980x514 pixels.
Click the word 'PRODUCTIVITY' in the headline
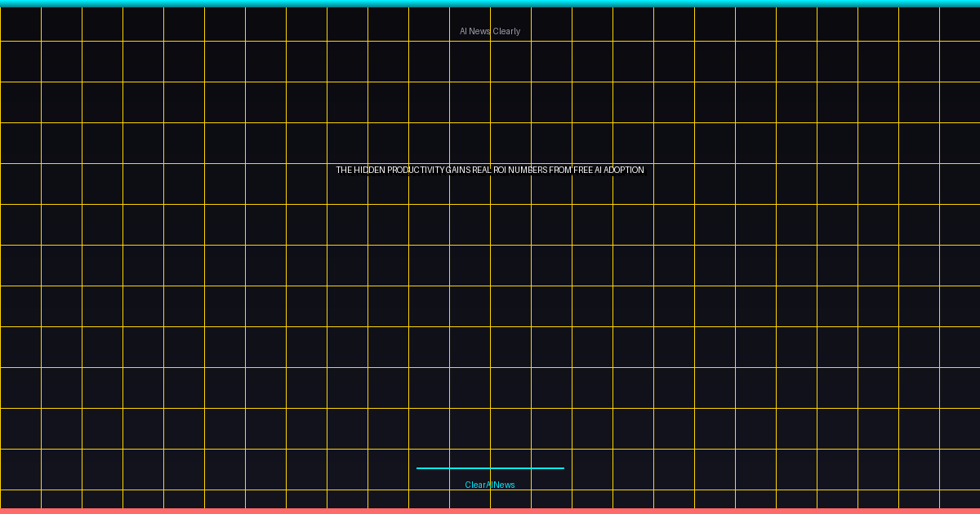point(416,170)
